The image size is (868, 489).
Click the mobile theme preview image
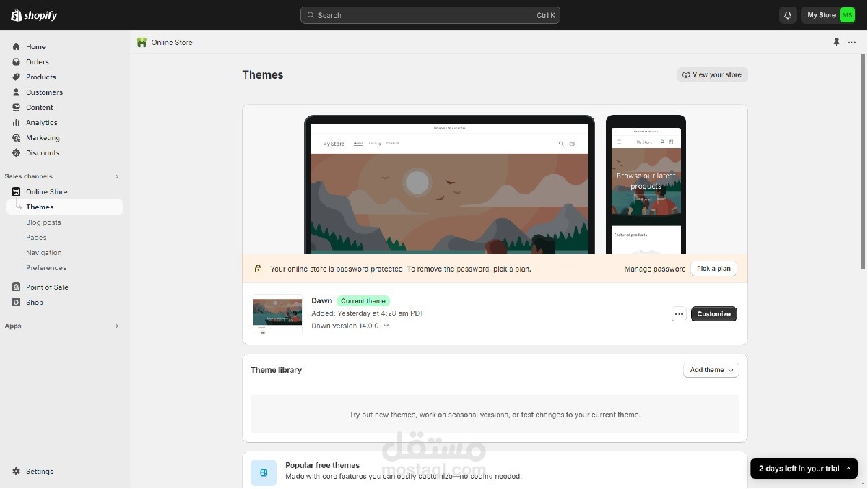pos(646,185)
